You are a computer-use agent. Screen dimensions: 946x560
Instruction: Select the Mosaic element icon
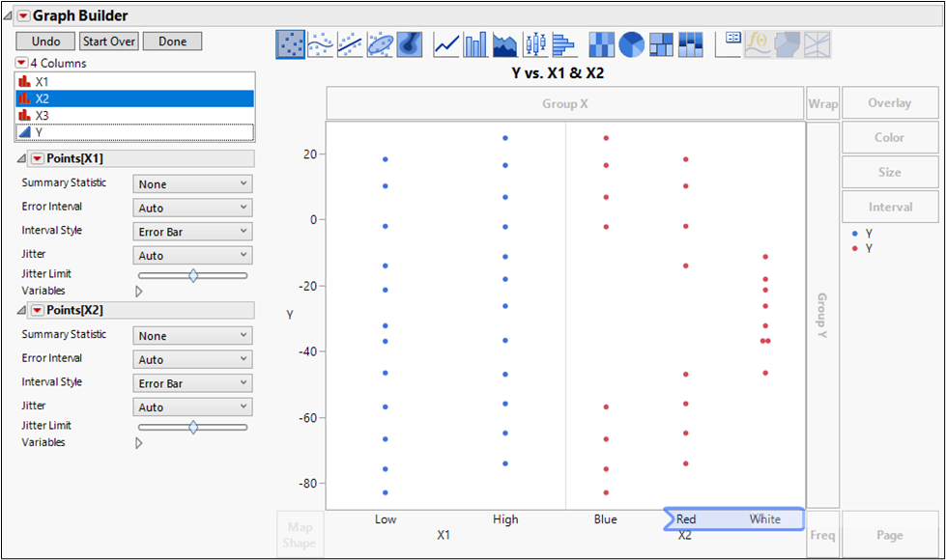pos(690,44)
